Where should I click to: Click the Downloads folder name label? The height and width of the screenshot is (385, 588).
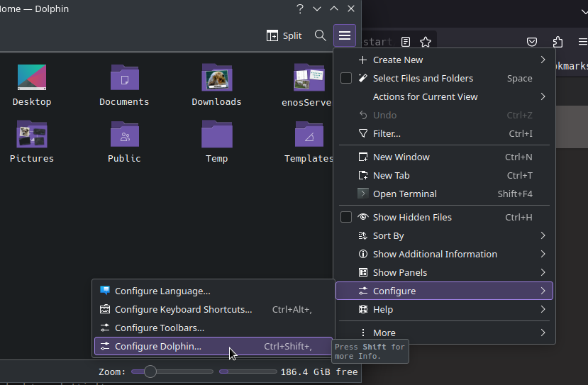216,101
